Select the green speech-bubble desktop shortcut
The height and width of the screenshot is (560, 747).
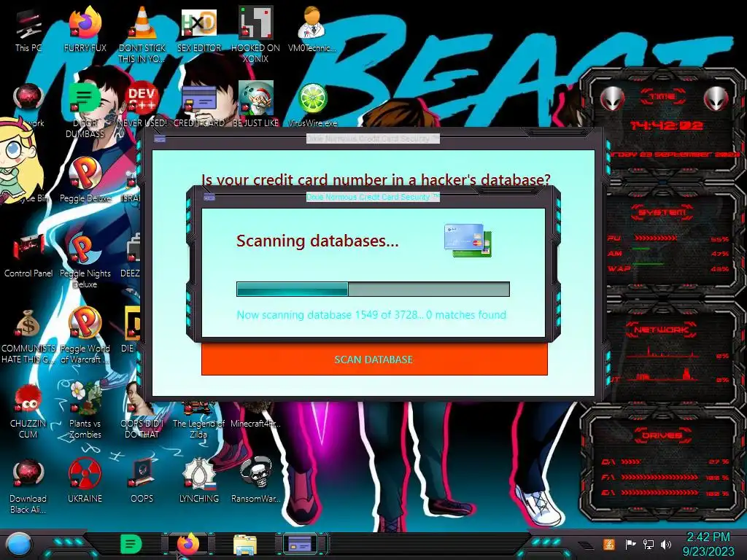85,109
